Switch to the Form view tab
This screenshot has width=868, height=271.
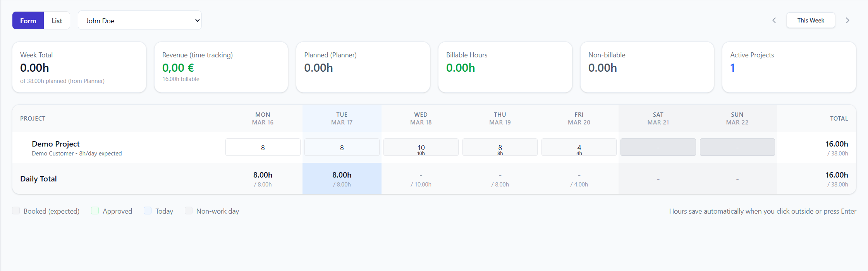click(28, 21)
